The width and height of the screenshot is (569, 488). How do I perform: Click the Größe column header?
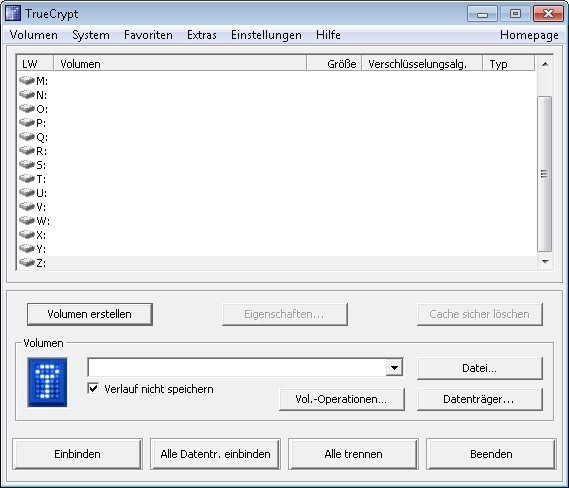coord(335,64)
